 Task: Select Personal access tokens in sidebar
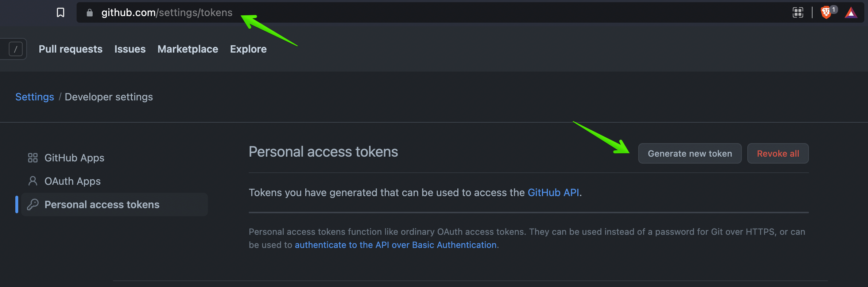click(x=102, y=204)
